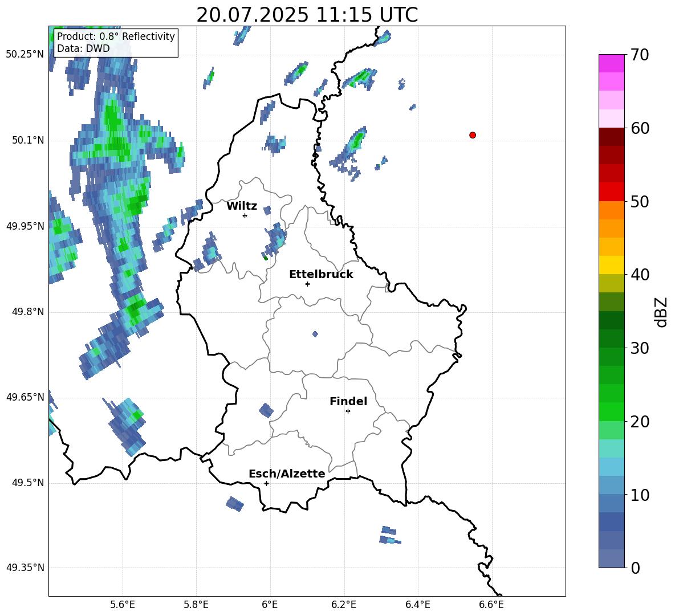This screenshot has height=616, width=675.
Task: Click the colorbar tick label 40
Action: tap(640, 275)
